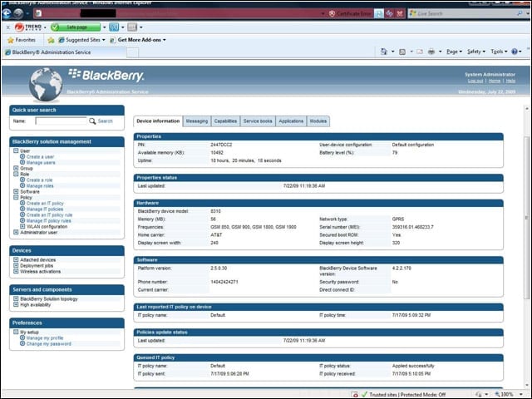Open the Page dropdown menu
532x399 pixels.
[455, 52]
